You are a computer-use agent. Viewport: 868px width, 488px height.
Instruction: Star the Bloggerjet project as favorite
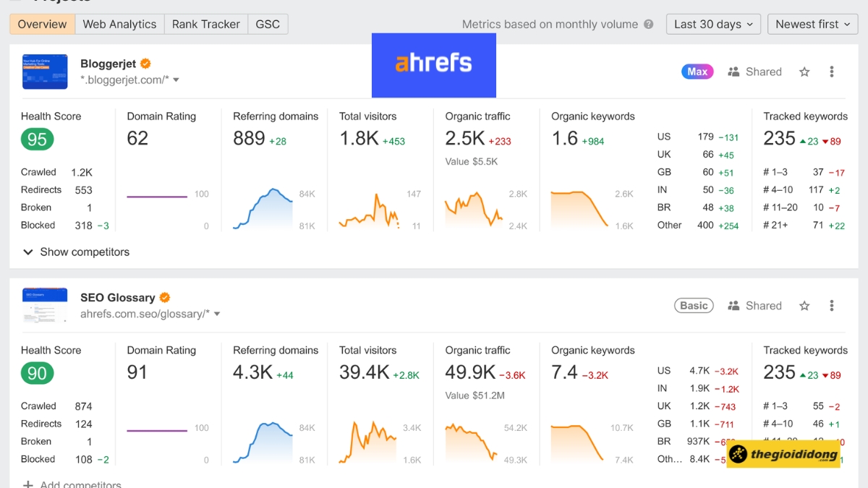pos(804,72)
